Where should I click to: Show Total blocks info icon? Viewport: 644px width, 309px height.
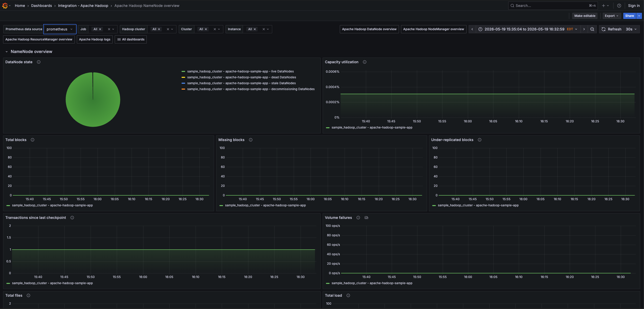tap(33, 140)
